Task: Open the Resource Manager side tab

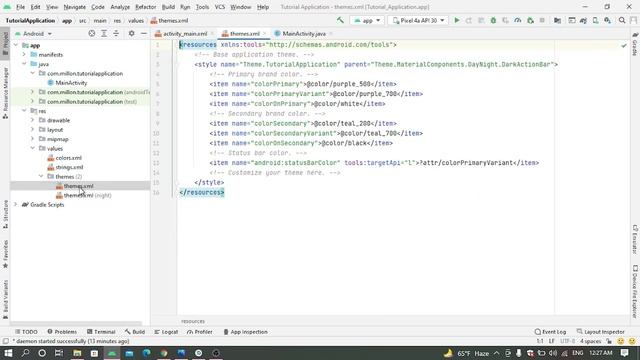Action: pos(5,93)
